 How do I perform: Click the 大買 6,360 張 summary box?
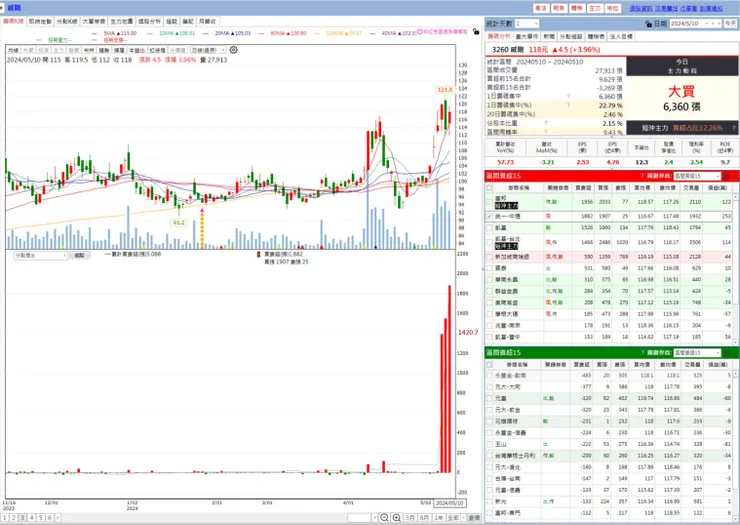(x=681, y=98)
